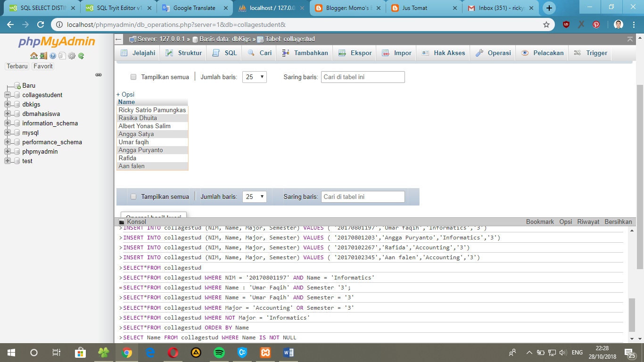Expand the + Opsi section
This screenshot has width=644, height=362.
click(125, 94)
